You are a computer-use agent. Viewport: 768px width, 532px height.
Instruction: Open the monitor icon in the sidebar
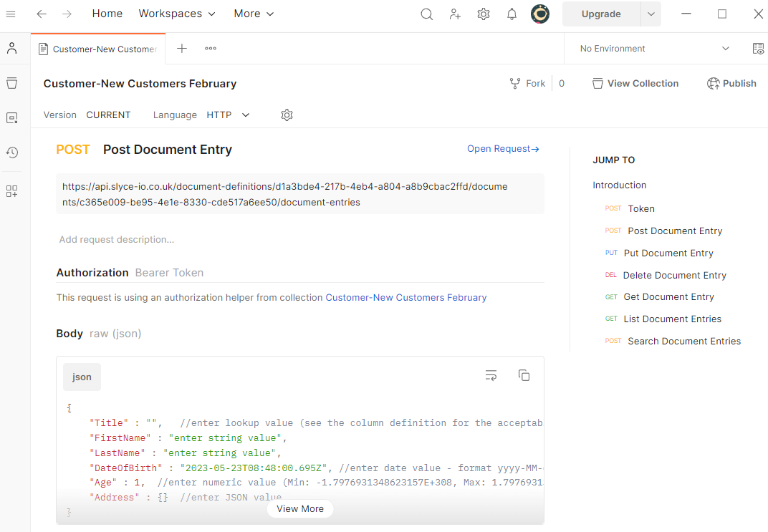[12, 118]
